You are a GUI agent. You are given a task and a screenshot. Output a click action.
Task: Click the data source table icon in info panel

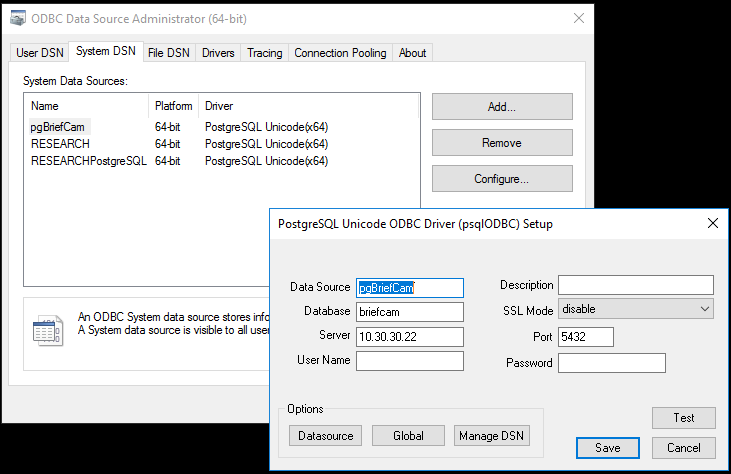click(48, 331)
